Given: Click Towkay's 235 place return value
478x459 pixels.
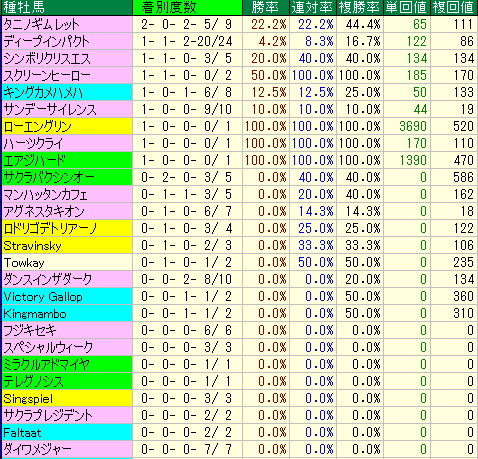Looking at the screenshot, I should pyautogui.click(x=463, y=263).
